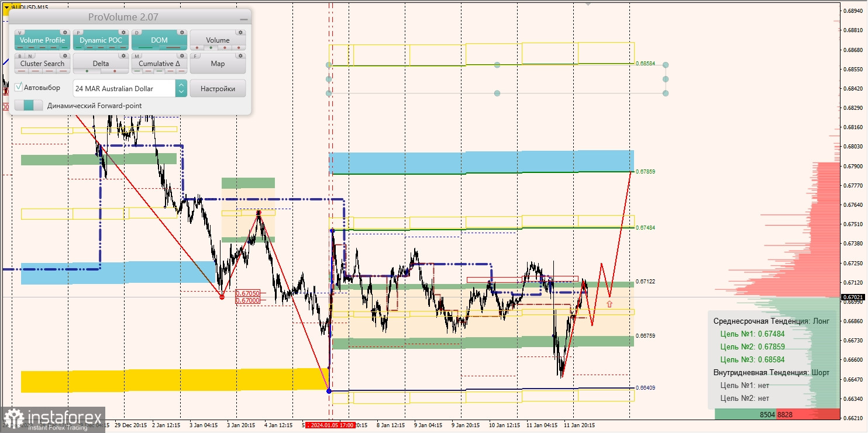Toggle the red-line segment under DOM
The width and height of the screenshot is (868, 433).
(x=173, y=48)
